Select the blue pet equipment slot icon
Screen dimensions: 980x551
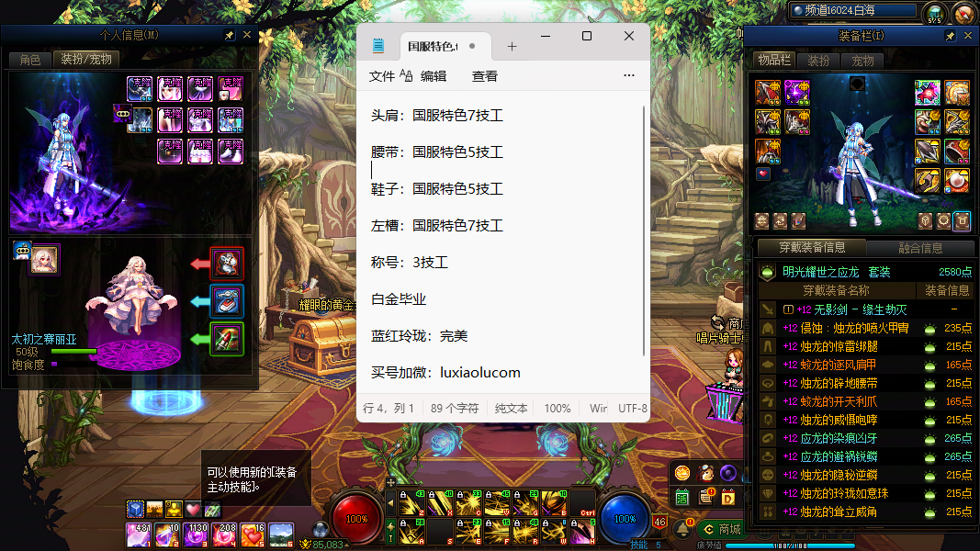(x=227, y=301)
